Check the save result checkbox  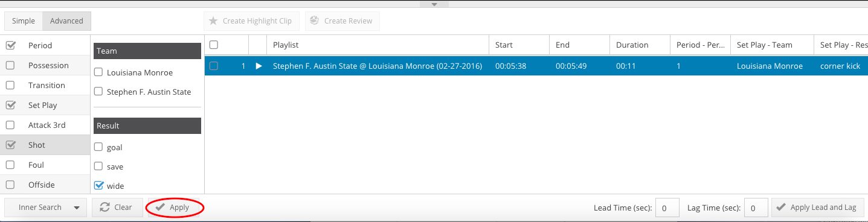[x=98, y=166]
